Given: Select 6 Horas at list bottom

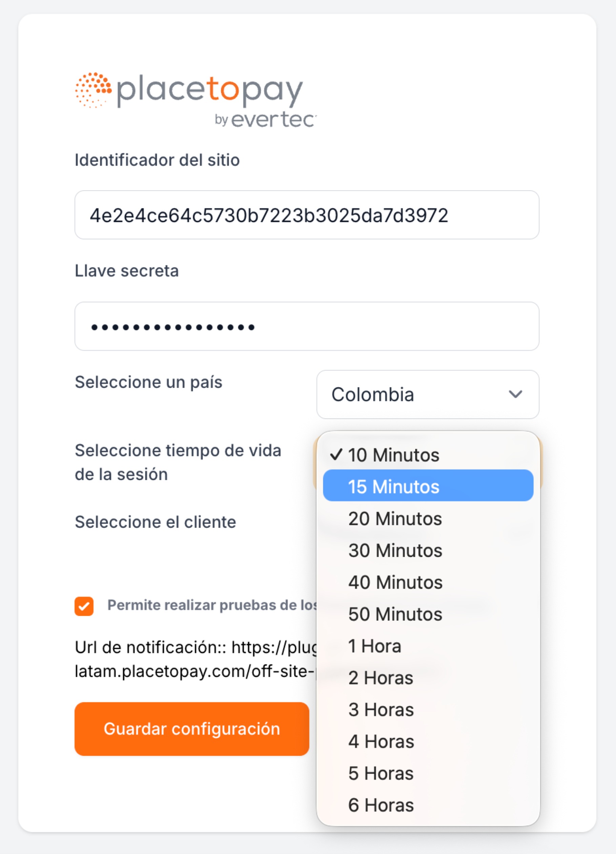Looking at the screenshot, I should [x=381, y=805].
